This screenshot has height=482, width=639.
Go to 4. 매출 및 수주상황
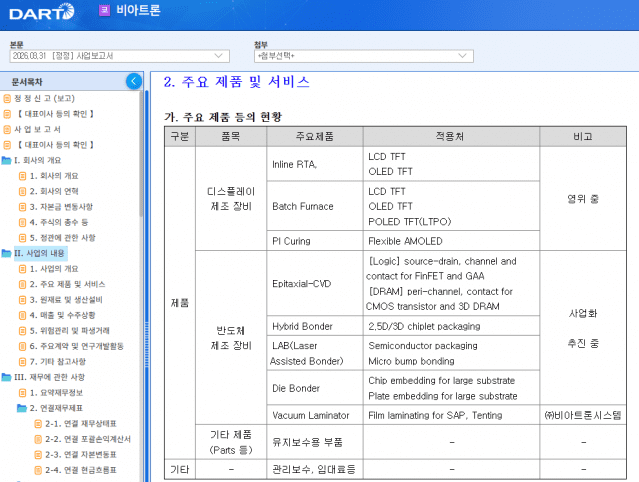click(x=66, y=315)
